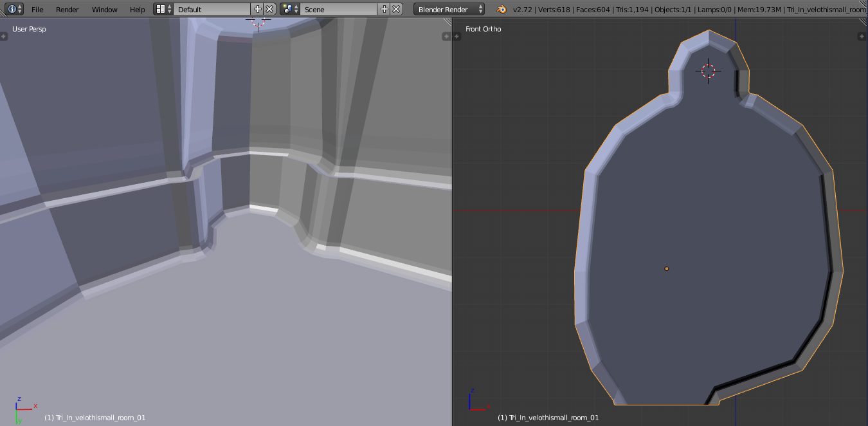Open the Info editor type selector
The image size is (868, 426).
pyautogui.click(x=15, y=9)
